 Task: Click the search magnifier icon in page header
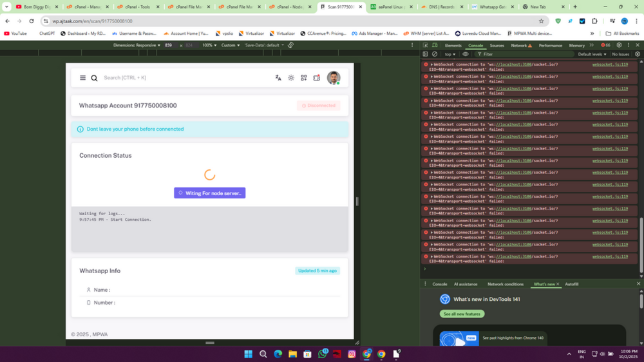[x=94, y=78]
